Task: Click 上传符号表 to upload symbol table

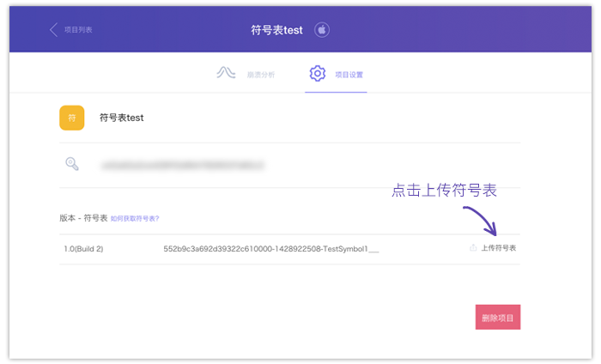Action: pyautogui.click(x=499, y=248)
